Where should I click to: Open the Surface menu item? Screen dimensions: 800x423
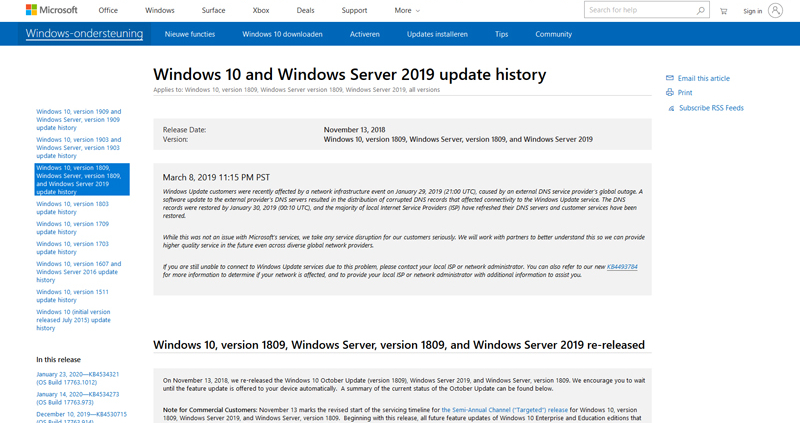tap(213, 10)
